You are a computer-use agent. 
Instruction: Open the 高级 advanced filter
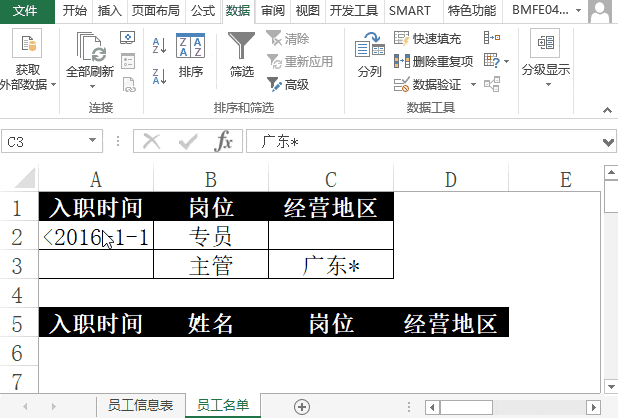click(288, 84)
